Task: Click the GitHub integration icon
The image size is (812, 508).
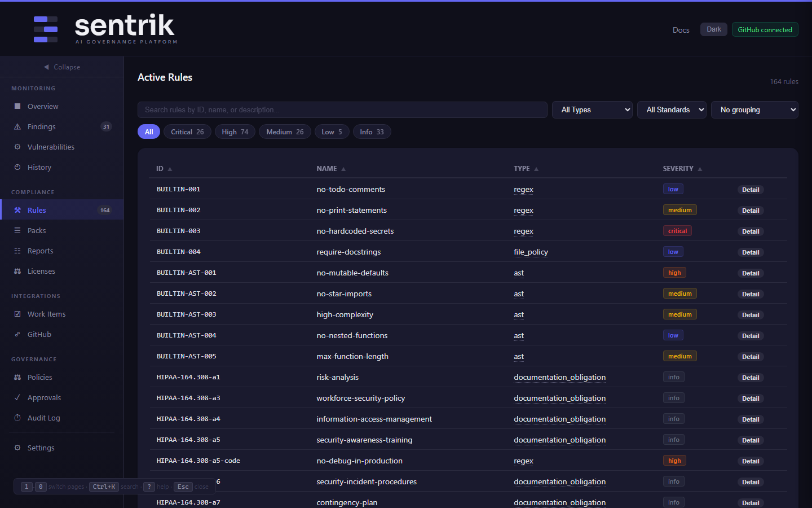Action: [x=17, y=334]
